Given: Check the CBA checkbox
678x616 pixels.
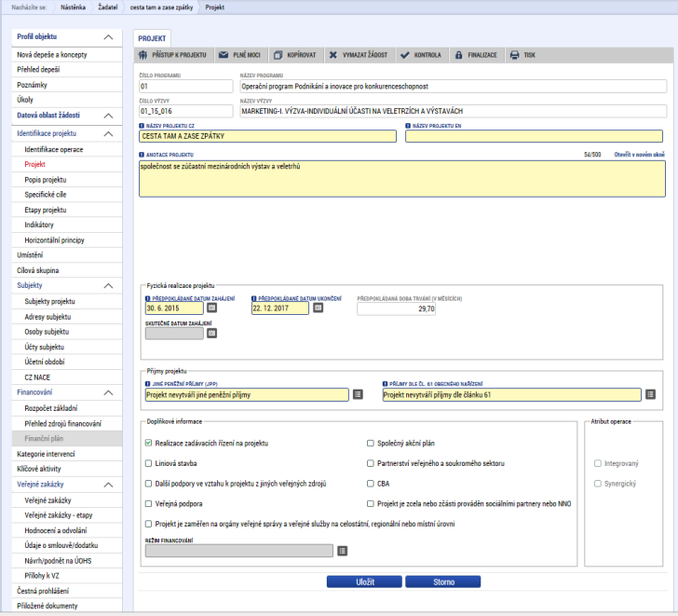Looking at the screenshot, I should click(371, 484).
